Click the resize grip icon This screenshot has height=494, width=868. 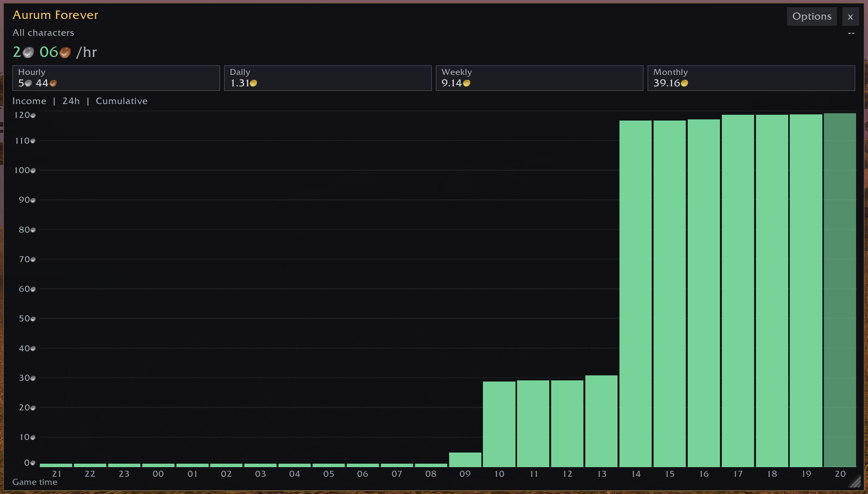[x=855, y=481]
